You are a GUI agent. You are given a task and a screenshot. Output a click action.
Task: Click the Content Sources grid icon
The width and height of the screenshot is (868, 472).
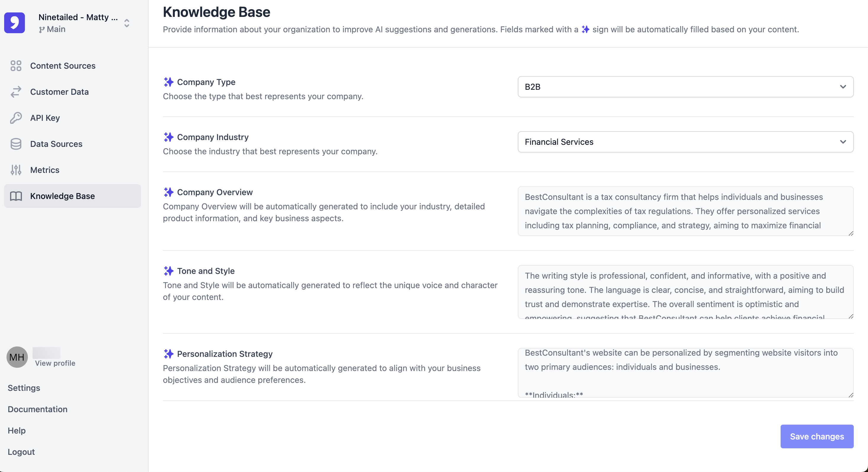pyautogui.click(x=16, y=66)
